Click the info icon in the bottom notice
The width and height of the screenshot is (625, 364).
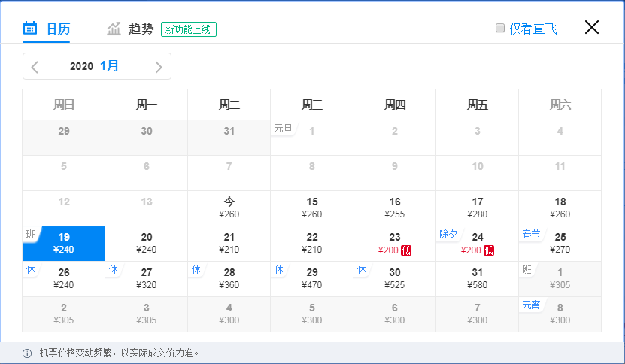27,353
